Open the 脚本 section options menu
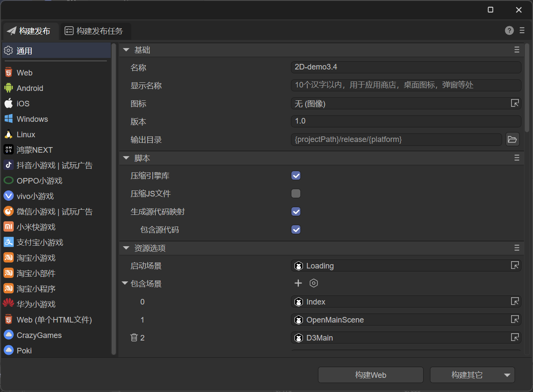The image size is (533, 392). [517, 158]
